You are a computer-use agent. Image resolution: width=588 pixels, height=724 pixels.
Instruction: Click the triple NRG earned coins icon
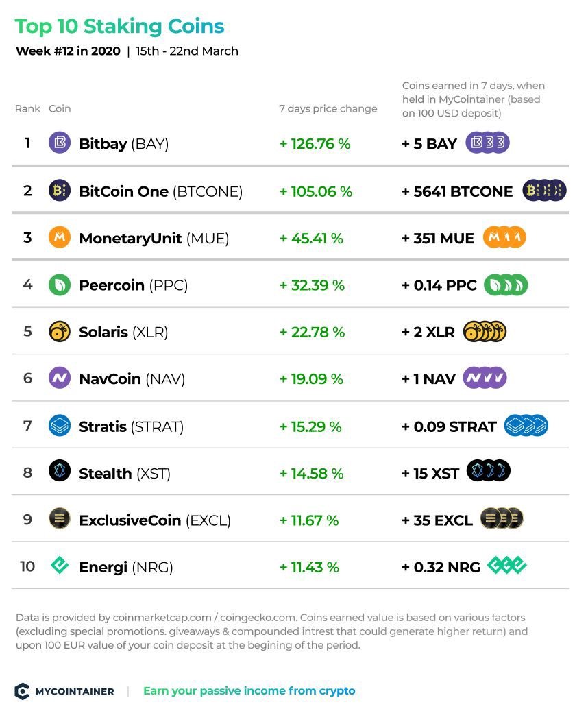pyautogui.click(x=506, y=565)
